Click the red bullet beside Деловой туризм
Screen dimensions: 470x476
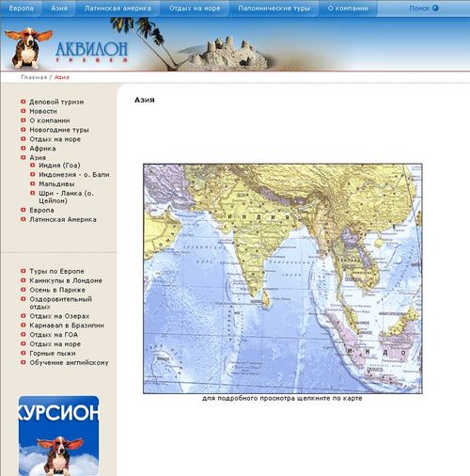click(23, 102)
